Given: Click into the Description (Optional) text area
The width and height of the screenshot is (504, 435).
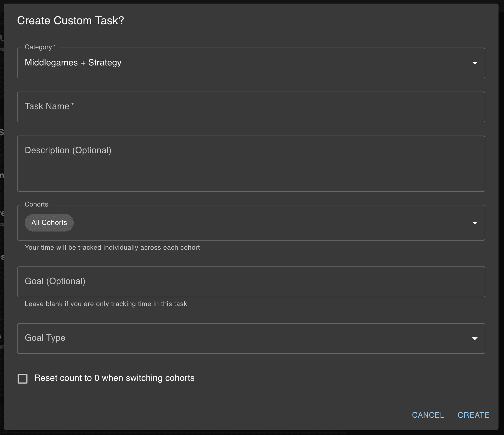Looking at the screenshot, I should 251,164.
